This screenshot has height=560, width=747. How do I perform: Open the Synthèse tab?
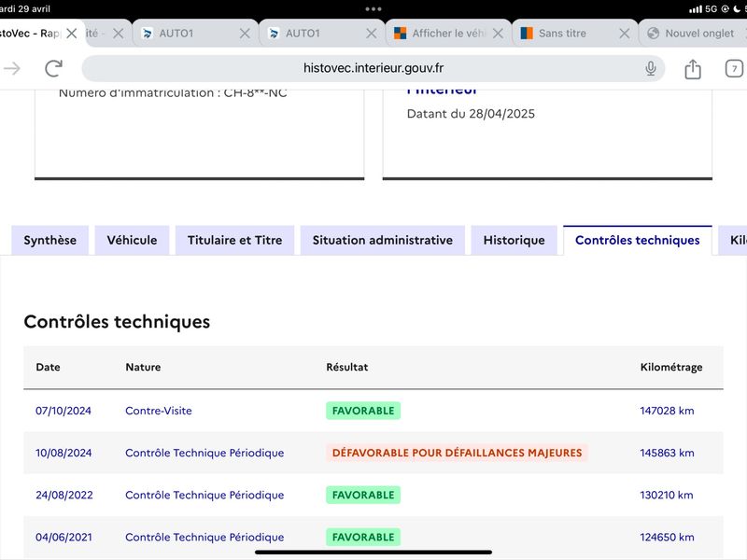pos(50,240)
